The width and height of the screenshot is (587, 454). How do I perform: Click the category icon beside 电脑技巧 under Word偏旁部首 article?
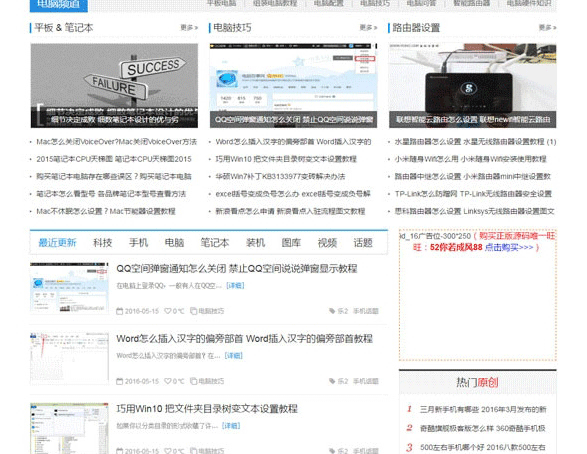pyautogui.click(x=194, y=381)
